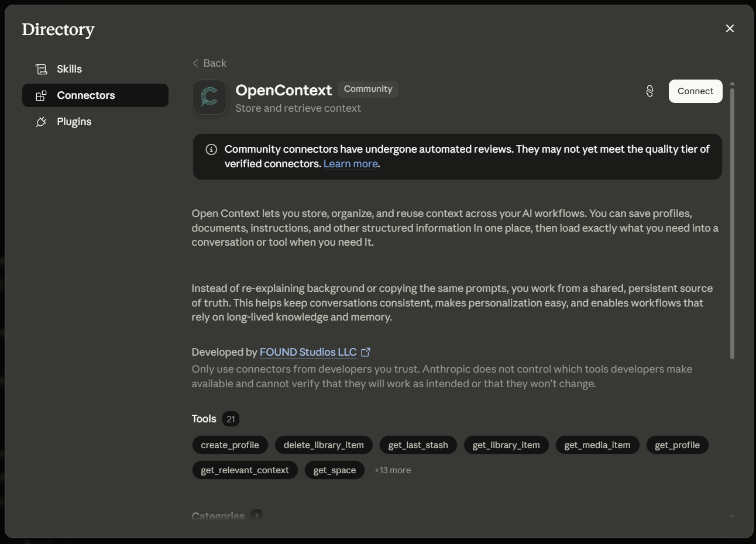
Task: Click the scrollbar up arrow
Action: (x=732, y=84)
